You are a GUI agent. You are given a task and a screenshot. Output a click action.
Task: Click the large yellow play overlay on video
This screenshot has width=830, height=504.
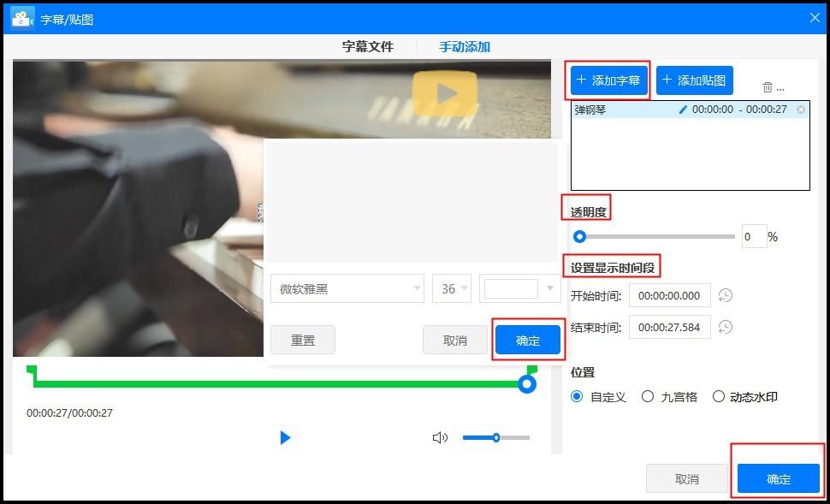tap(445, 94)
